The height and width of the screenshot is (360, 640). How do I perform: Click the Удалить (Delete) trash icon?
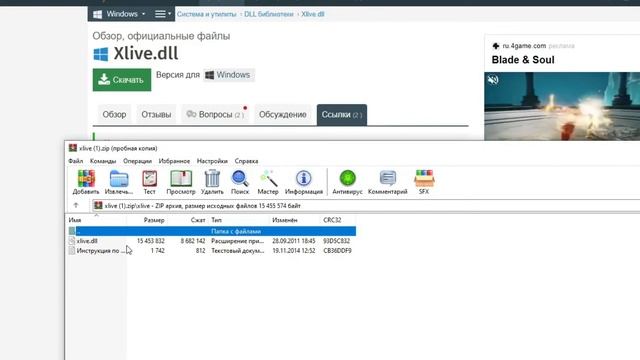tap(212, 182)
